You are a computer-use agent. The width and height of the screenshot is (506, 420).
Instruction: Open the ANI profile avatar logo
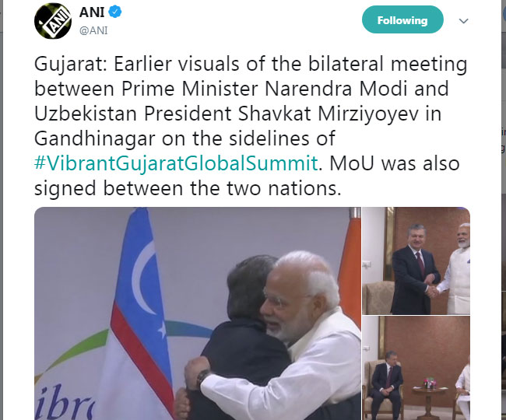coord(53,21)
